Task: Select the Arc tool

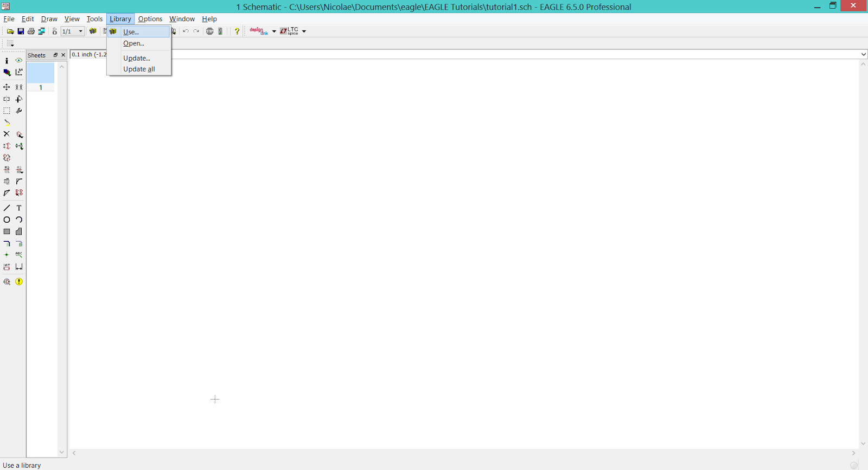Action: pos(19,220)
